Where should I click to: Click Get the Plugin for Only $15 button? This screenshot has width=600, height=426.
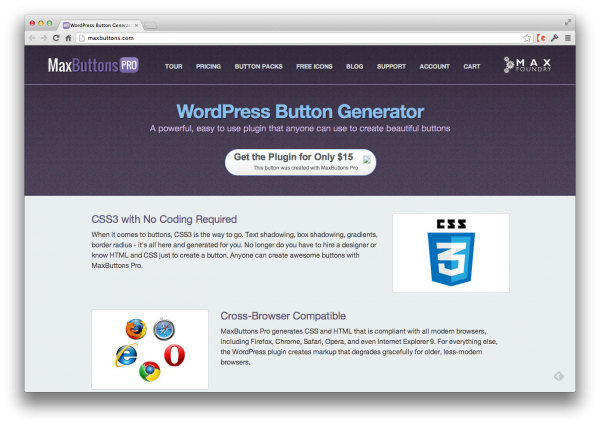pos(300,162)
